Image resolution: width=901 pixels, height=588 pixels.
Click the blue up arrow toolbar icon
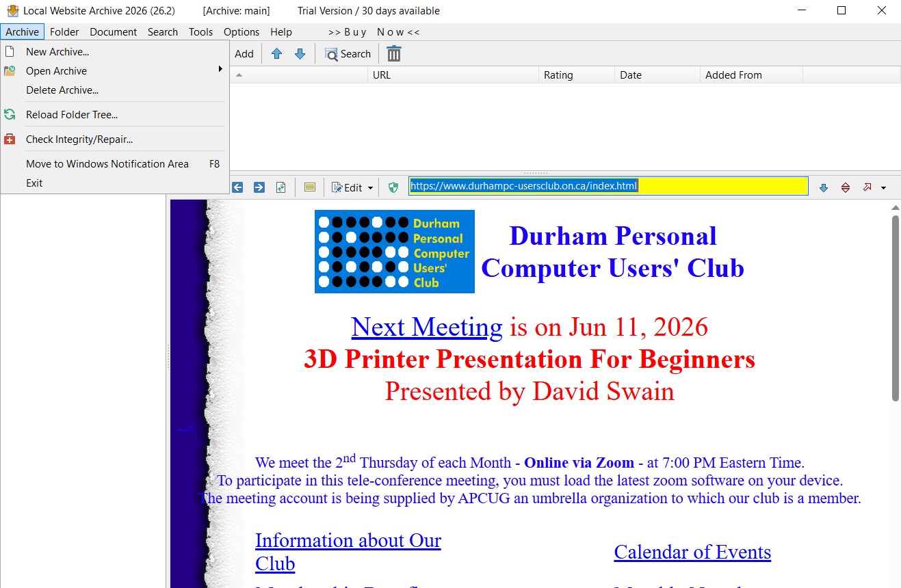pos(276,54)
